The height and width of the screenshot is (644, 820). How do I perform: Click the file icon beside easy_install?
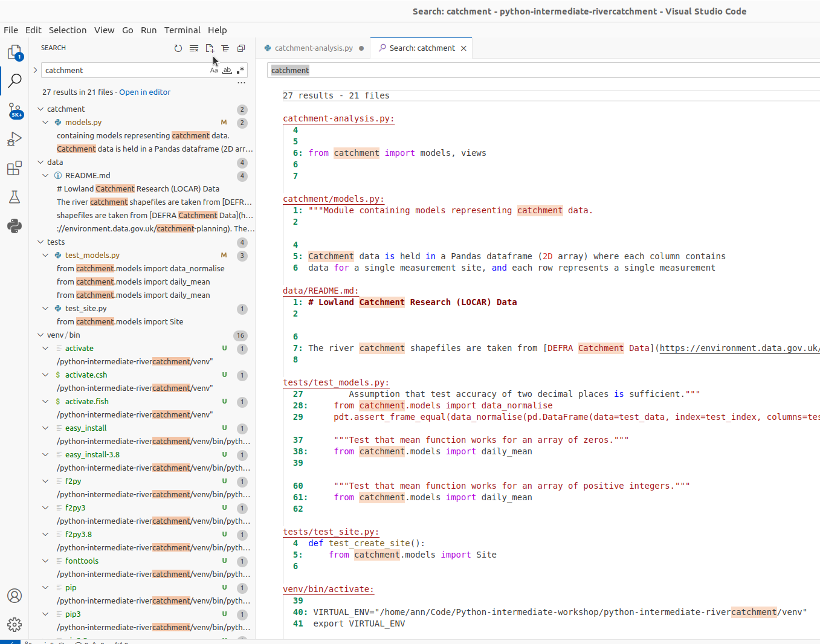[x=58, y=428]
